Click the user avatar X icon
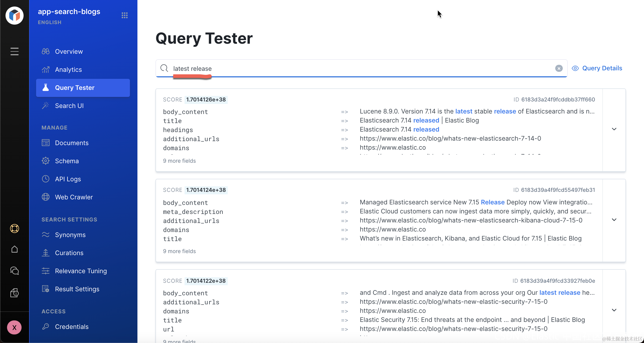Image resolution: width=644 pixels, height=343 pixels. pyautogui.click(x=14, y=327)
